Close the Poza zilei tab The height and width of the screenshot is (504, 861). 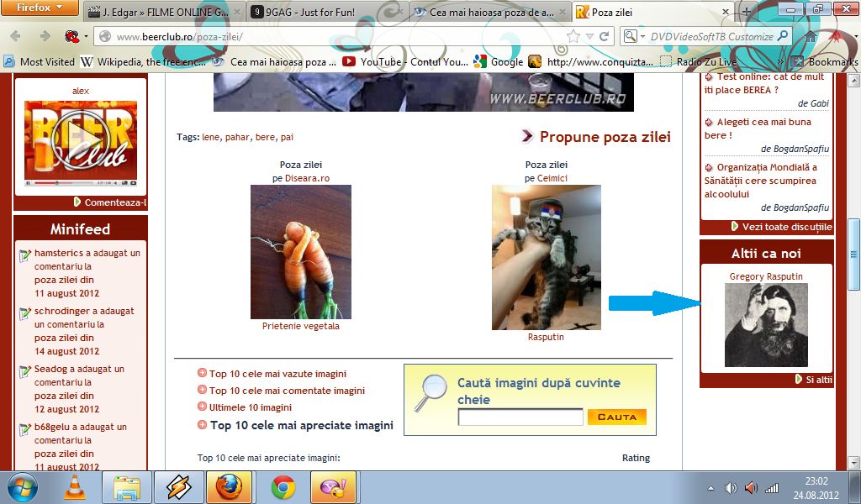[726, 12]
